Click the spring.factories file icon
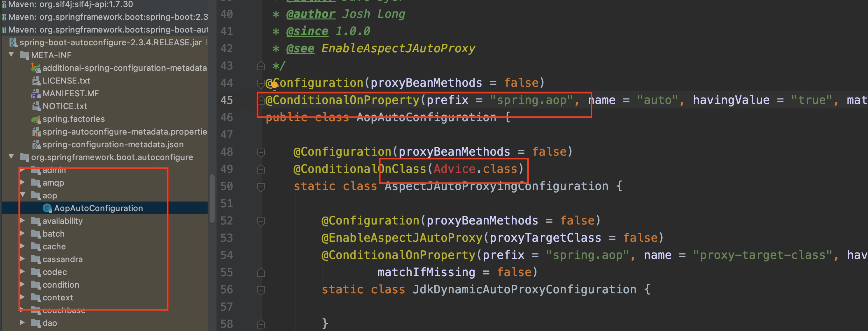This screenshot has height=331, width=868. 36,119
